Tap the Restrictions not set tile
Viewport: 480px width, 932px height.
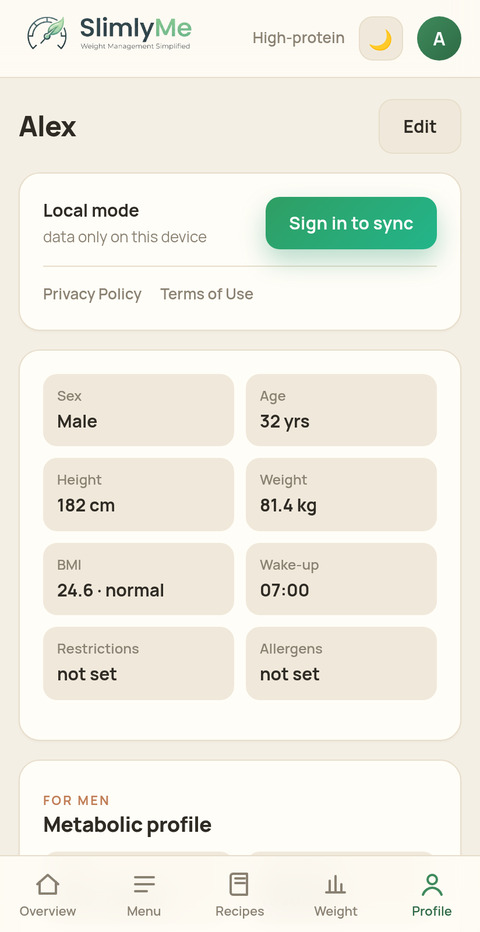[138, 663]
